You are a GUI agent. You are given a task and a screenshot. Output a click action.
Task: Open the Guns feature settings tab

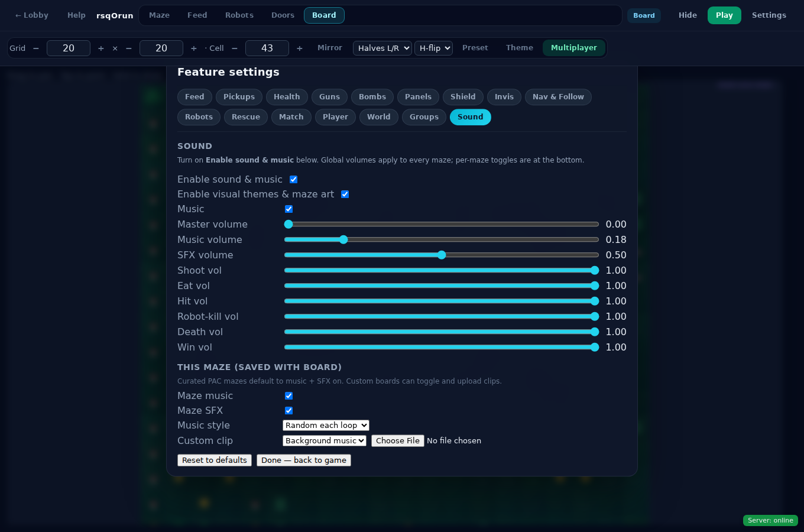coord(329,97)
